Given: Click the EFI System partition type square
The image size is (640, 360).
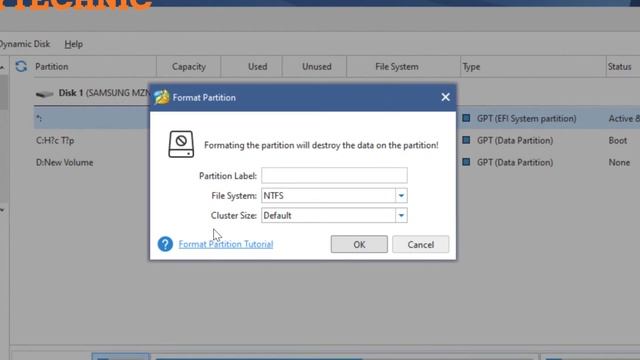Looking at the screenshot, I should click(466, 118).
